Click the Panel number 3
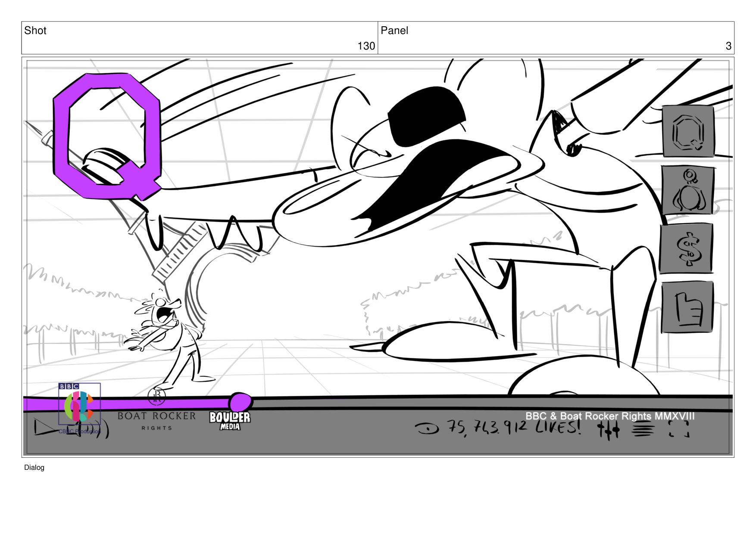 [728, 46]
